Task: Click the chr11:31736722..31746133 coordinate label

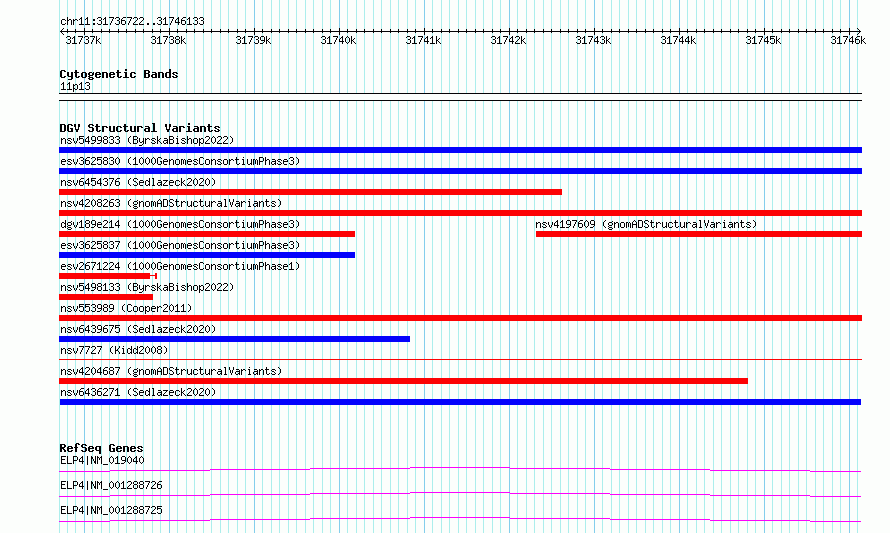Action: click(132, 21)
